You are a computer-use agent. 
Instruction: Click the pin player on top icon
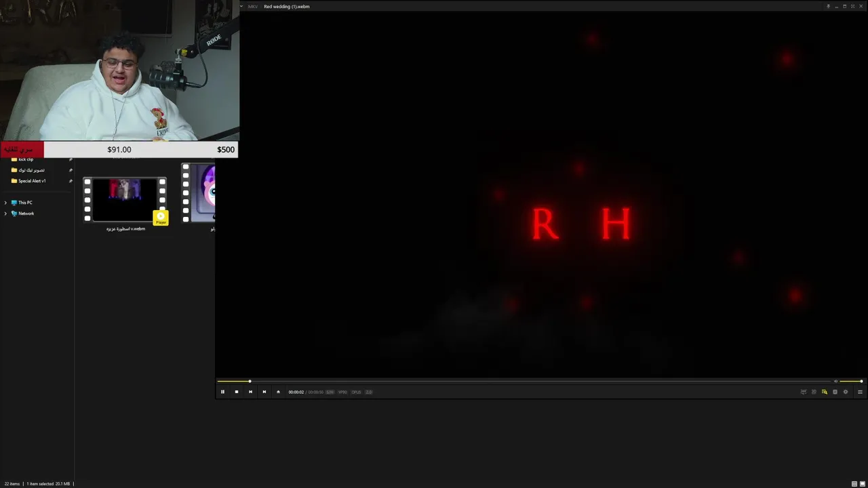pos(828,6)
